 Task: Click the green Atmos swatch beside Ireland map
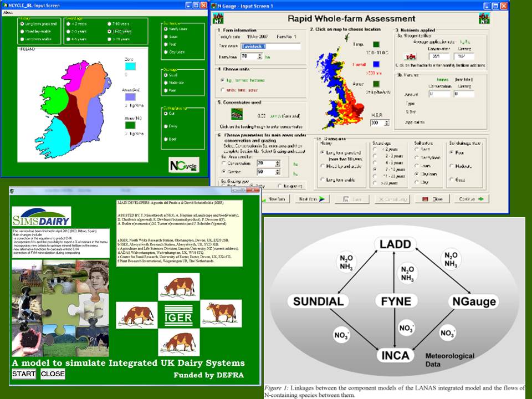(130, 125)
